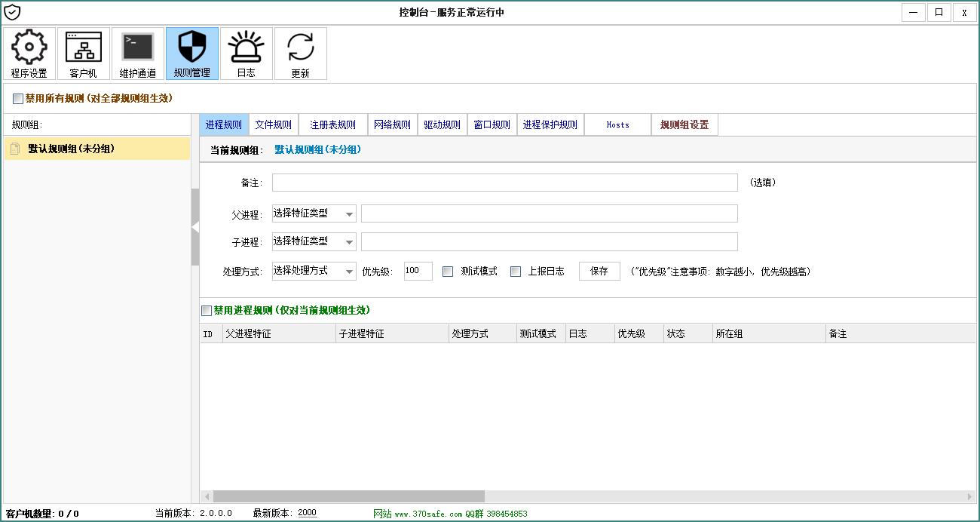Enable 禁用所有规则 checkbox
Screen dimensions: 980x522
(18, 99)
